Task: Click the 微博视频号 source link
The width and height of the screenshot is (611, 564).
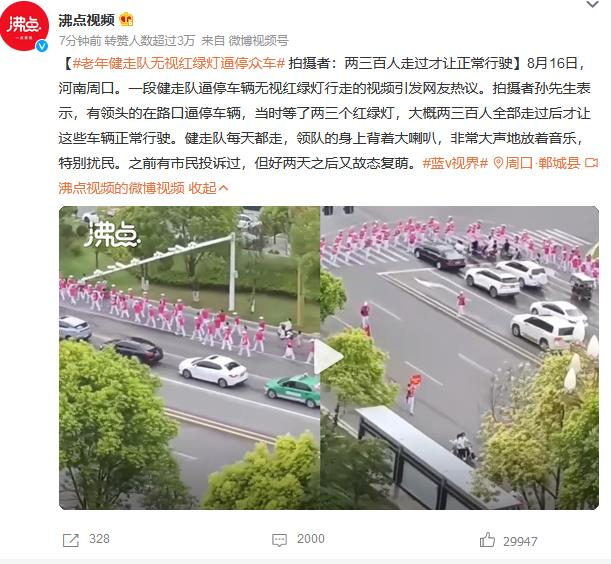Action: 258,41
